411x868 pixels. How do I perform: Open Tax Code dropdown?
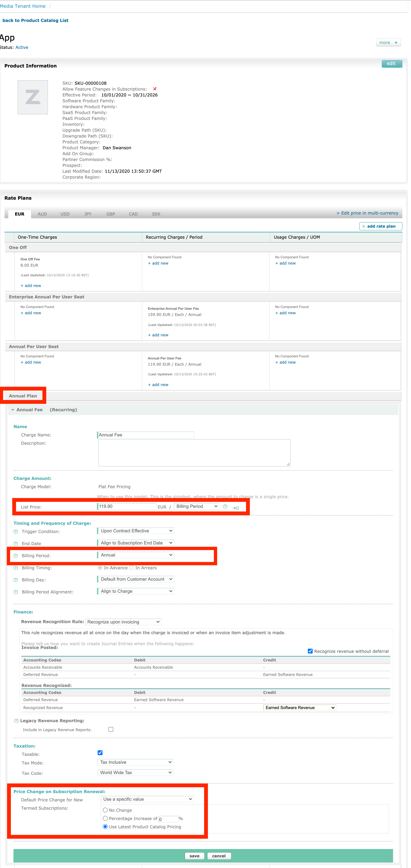[135, 773]
